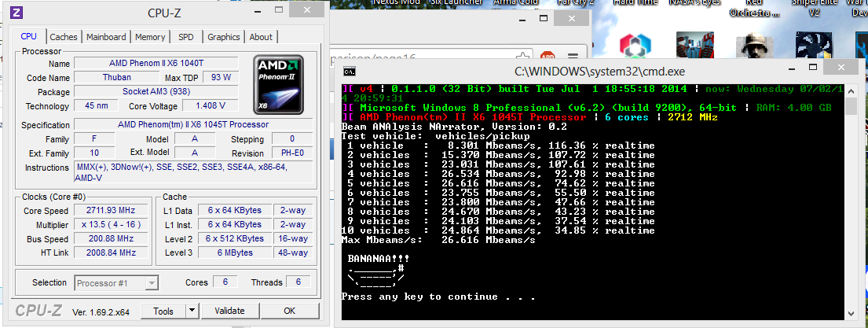
Task: Click the bookmark star in browser address bar
Action: (x=522, y=57)
